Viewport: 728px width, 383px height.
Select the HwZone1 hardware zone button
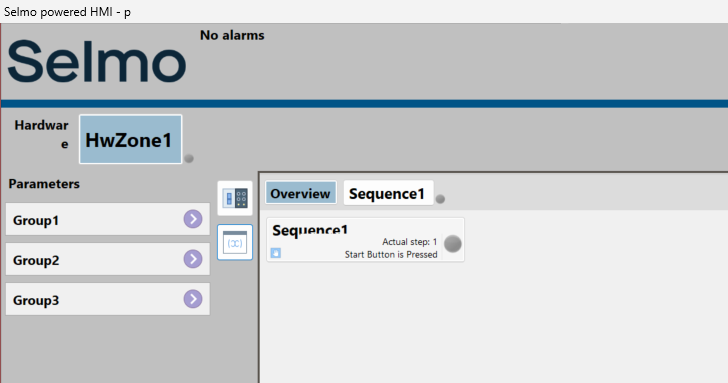point(130,139)
